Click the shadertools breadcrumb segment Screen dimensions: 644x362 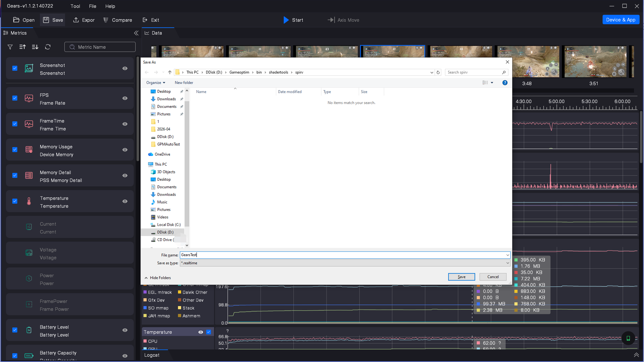tap(278, 72)
